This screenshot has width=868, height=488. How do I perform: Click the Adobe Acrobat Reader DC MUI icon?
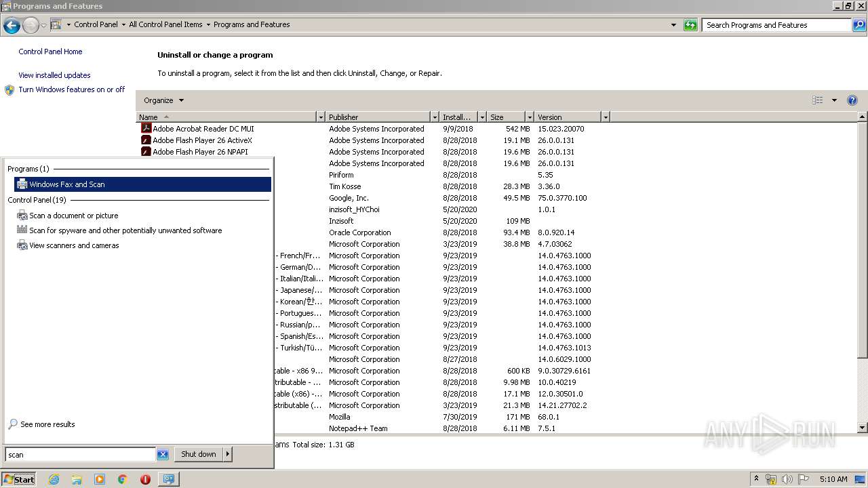(x=146, y=128)
